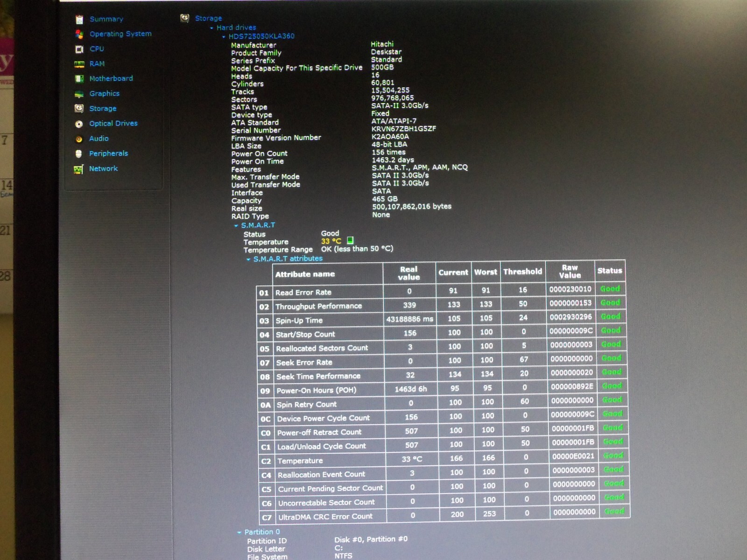Click the raw value 00000E0021
Screen dimensions: 747x560
coord(573,456)
